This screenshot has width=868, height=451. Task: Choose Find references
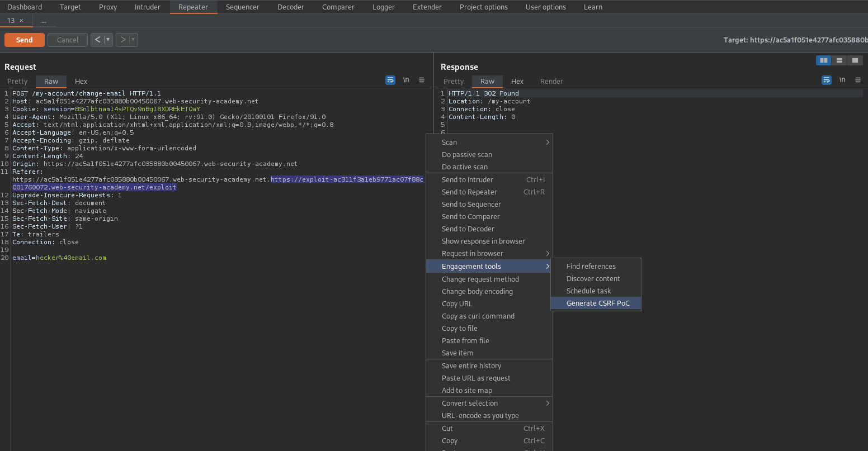(x=596, y=267)
